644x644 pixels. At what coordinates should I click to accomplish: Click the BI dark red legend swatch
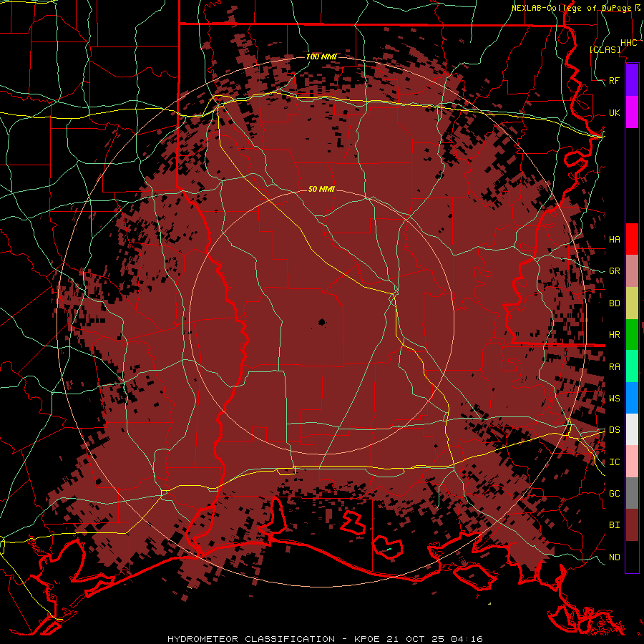pos(632,525)
